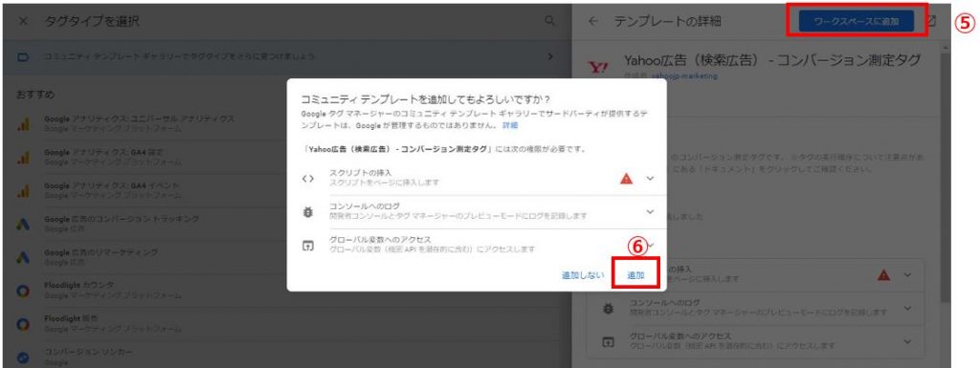Click Google Ads icon beside リマーケティング
Viewport: 980px width, 368px height.
click(x=23, y=258)
